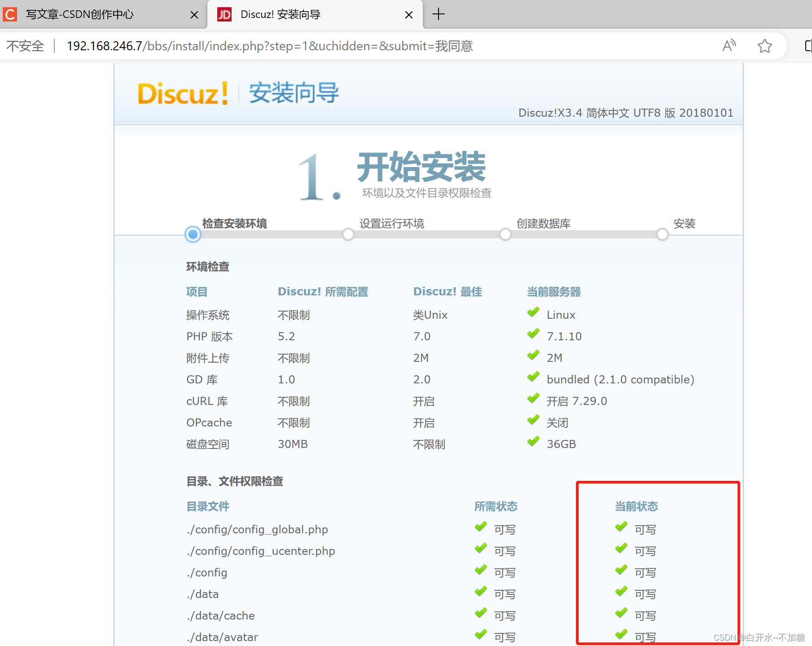The width and height of the screenshot is (812, 646).
Task: Click the 检查安装环境 step label
Action: click(x=235, y=224)
